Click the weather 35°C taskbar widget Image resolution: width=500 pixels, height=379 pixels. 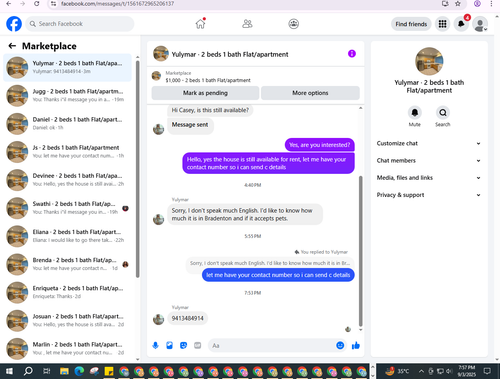[397, 371]
